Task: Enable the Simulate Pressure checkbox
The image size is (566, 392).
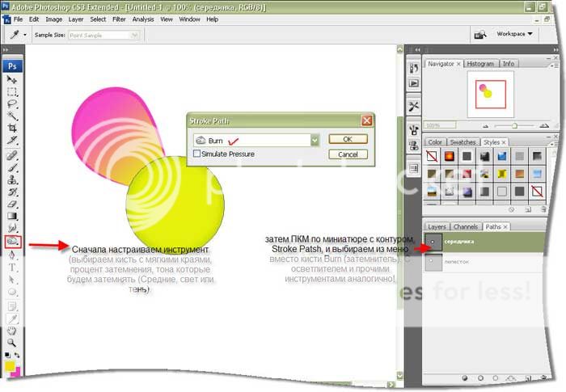Action: pyautogui.click(x=197, y=154)
